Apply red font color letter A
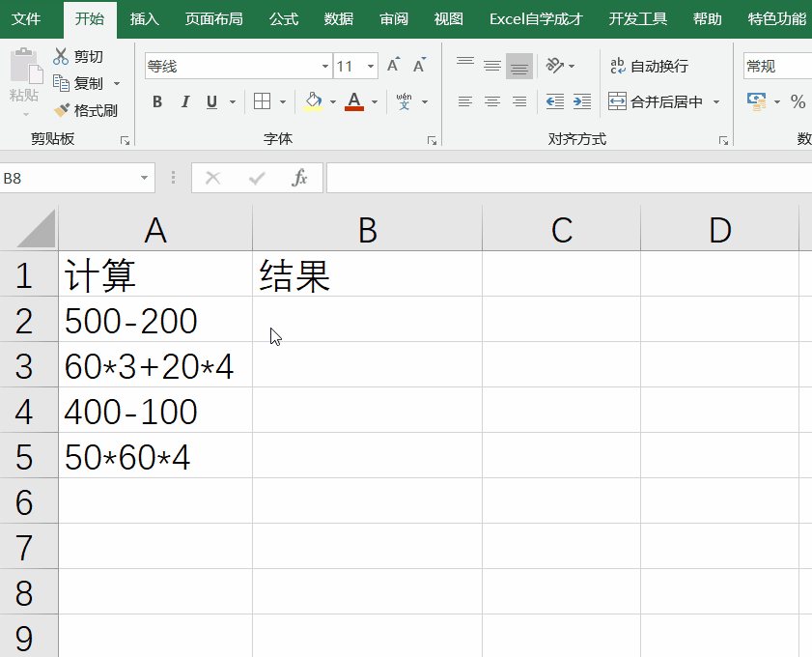812x657 pixels. pos(354,101)
